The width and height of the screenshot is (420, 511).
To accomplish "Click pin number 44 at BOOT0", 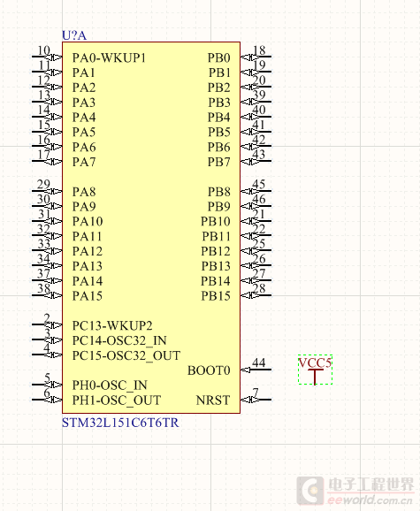I will click(259, 362).
